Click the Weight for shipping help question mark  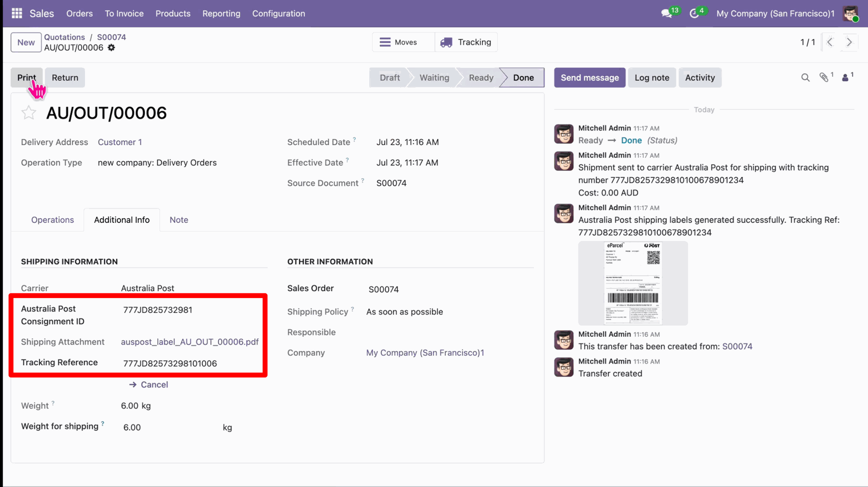coord(103,424)
